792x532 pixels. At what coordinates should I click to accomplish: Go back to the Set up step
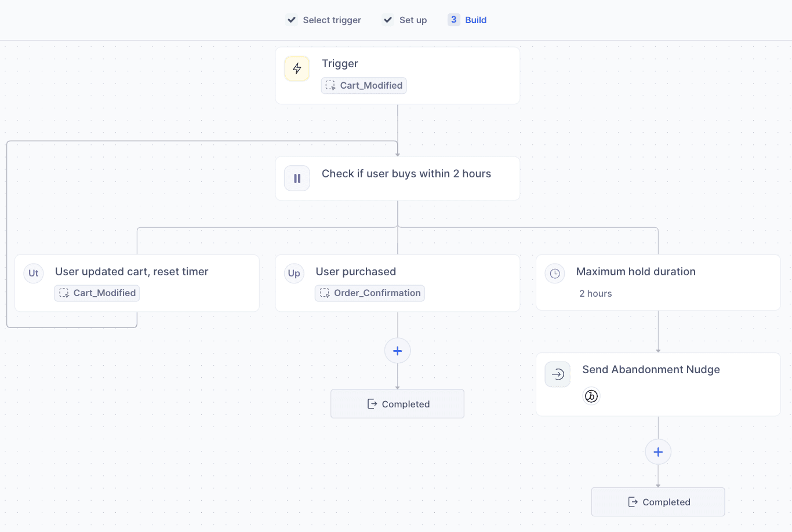pyautogui.click(x=412, y=19)
